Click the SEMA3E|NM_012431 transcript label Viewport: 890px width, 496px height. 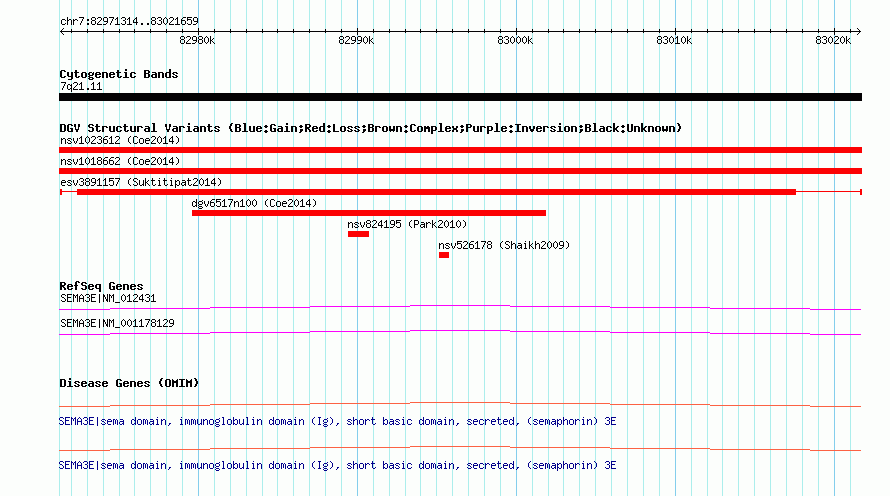point(108,299)
